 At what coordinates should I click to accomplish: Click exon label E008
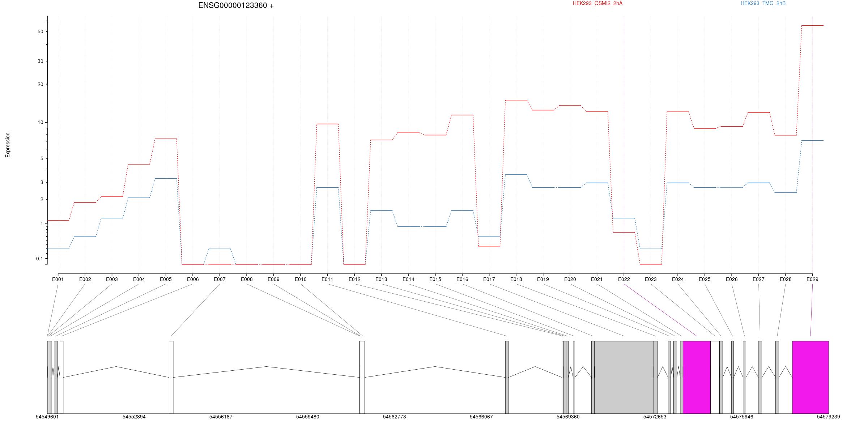coord(247,279)
